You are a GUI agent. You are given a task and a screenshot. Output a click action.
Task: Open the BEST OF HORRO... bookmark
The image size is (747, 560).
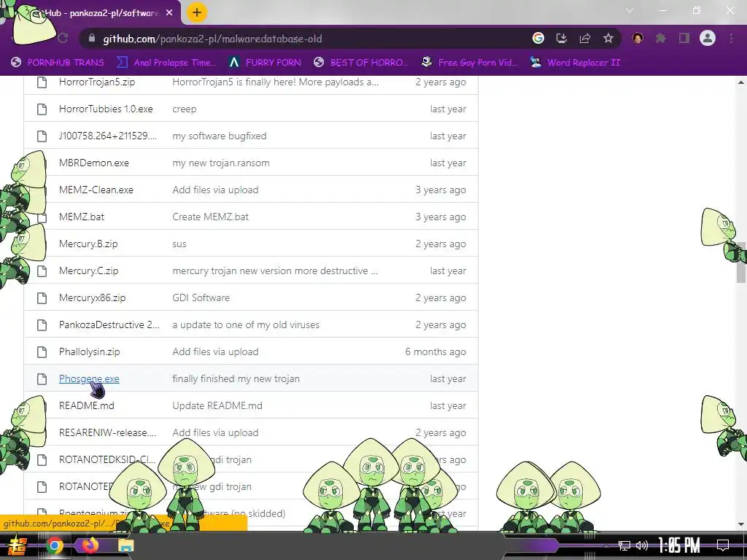(x=361, y=63)
